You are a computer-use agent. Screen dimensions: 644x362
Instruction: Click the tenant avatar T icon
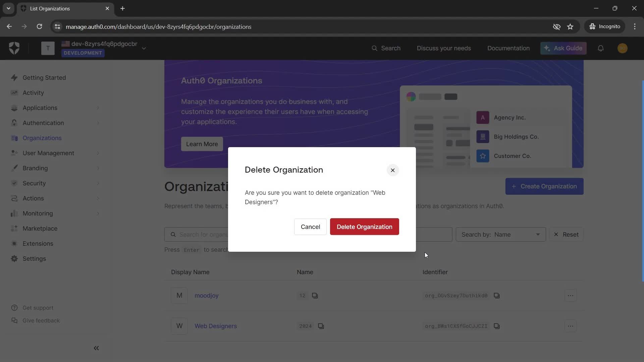click(48, 48)
